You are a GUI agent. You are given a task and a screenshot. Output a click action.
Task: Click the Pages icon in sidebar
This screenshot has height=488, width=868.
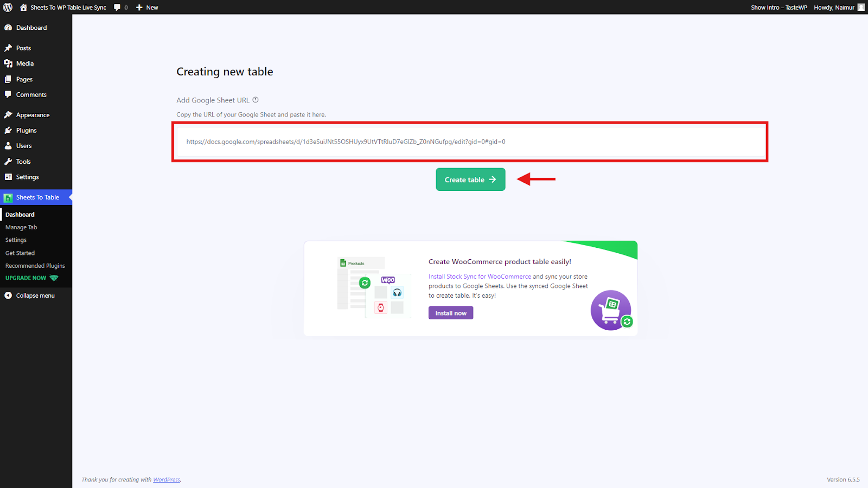point(8,79)
